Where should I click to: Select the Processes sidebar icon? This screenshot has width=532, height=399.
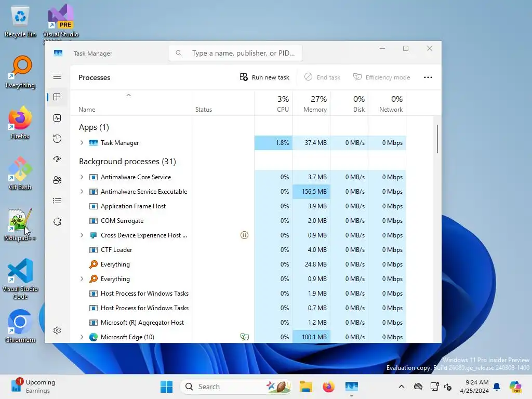pyautogui.click(x=57, y=97)
